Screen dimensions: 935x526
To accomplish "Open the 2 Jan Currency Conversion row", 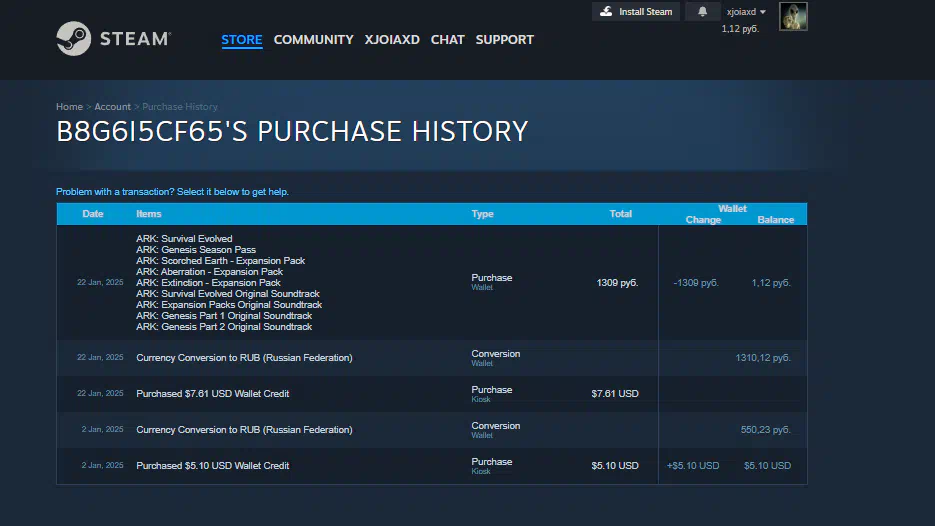I will tap(432, 430).
